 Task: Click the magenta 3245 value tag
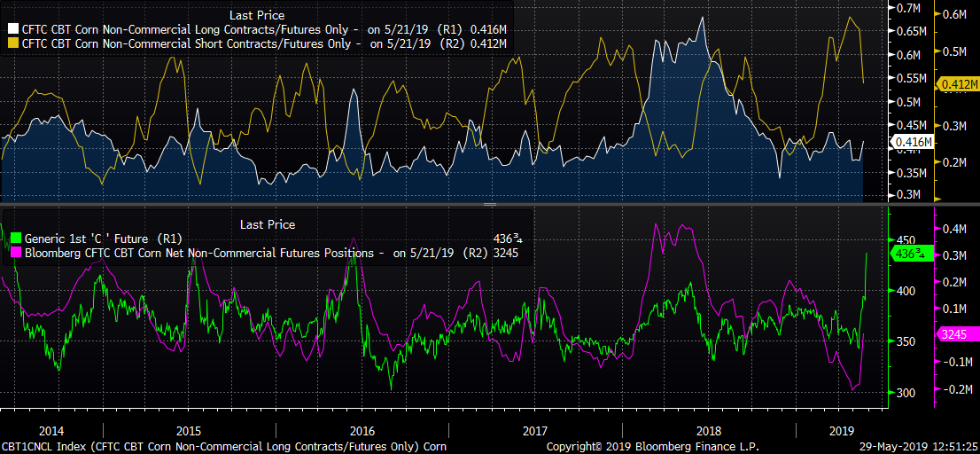(956, 334)
